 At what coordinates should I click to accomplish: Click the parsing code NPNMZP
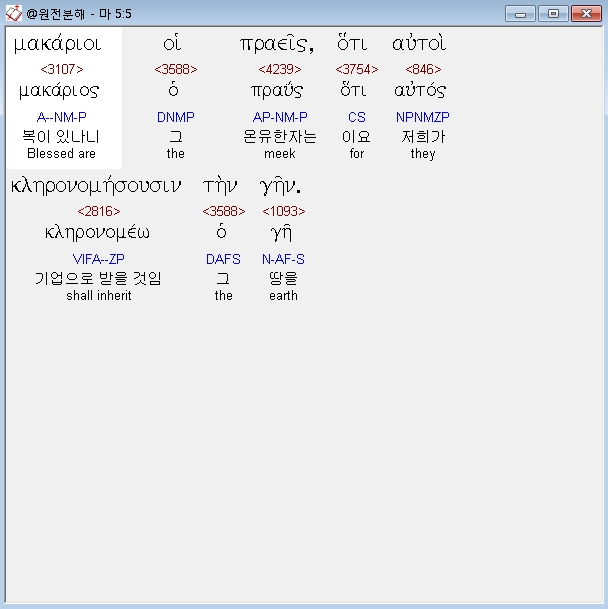point(423,117)
